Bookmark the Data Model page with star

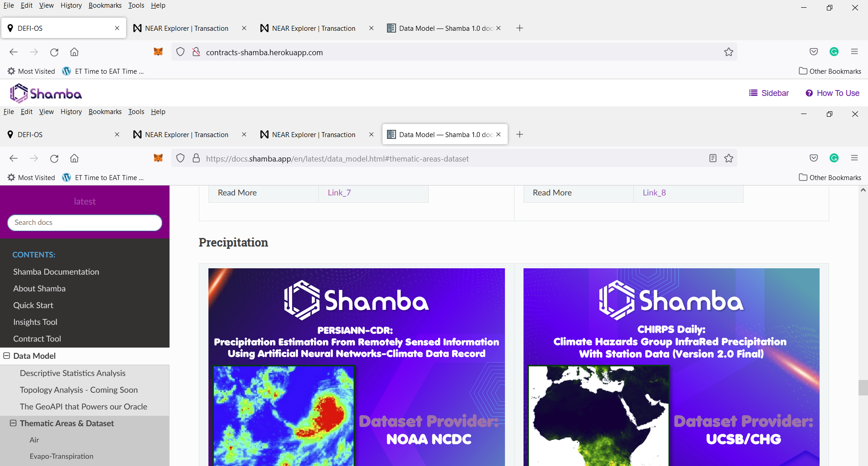coord(729,158)
